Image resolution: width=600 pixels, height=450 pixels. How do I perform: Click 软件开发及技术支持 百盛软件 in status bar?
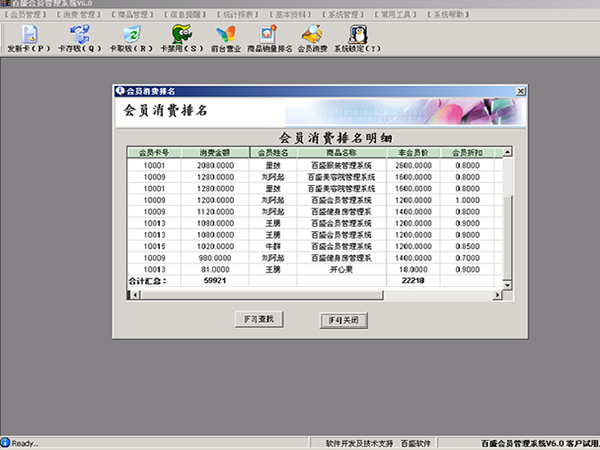[378, 443]
